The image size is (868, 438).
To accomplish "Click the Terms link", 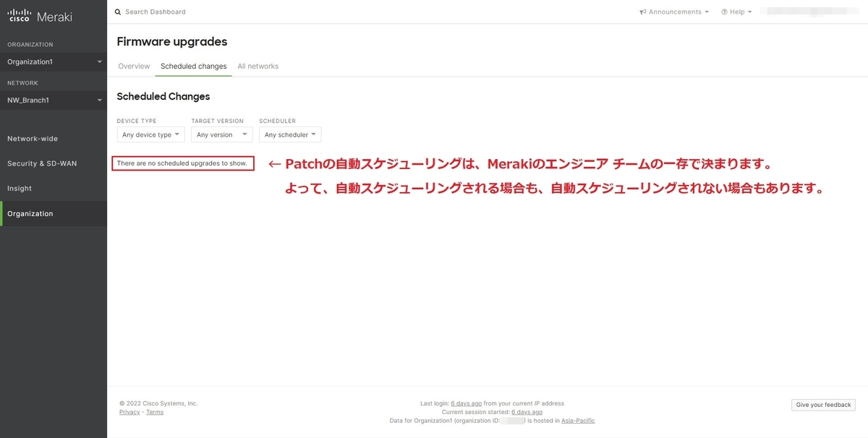I will click(x=155, y=412).
